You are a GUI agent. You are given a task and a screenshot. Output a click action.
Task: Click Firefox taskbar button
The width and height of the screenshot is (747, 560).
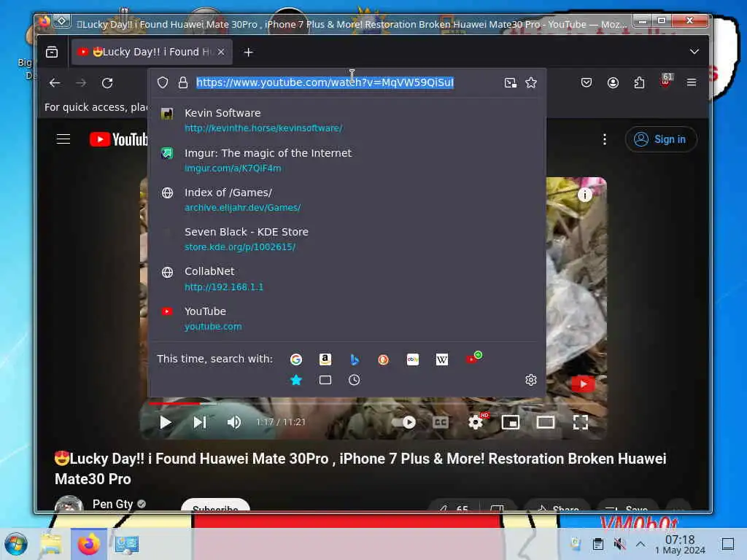[89, 544]
